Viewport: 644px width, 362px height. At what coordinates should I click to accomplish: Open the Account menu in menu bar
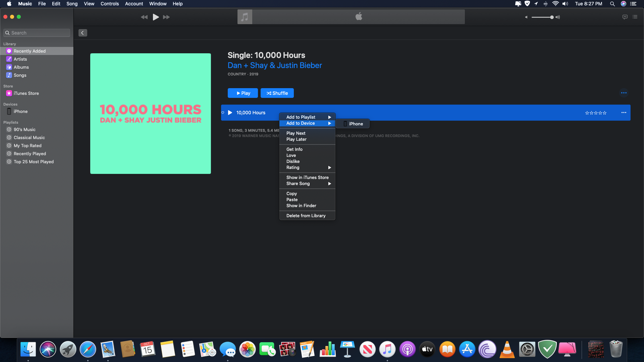point(134,4)
